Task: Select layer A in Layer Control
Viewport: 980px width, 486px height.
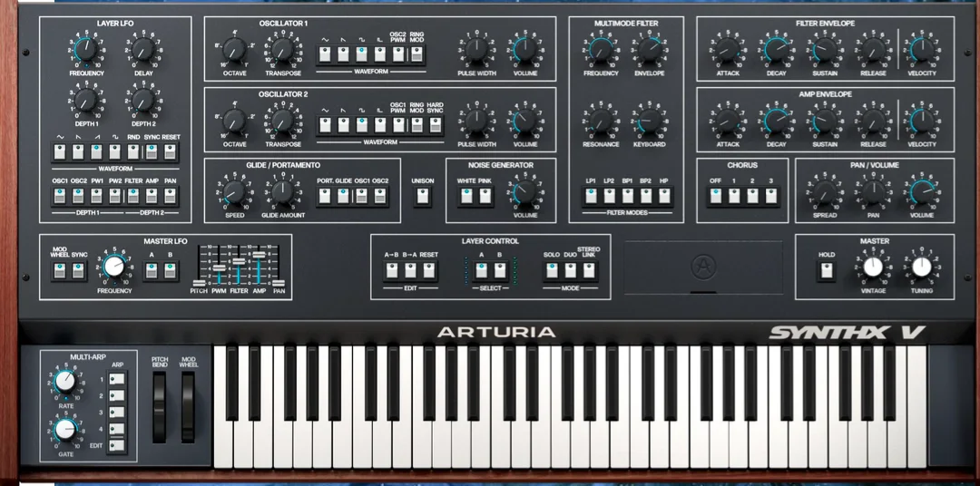Action: pos(481,271)
